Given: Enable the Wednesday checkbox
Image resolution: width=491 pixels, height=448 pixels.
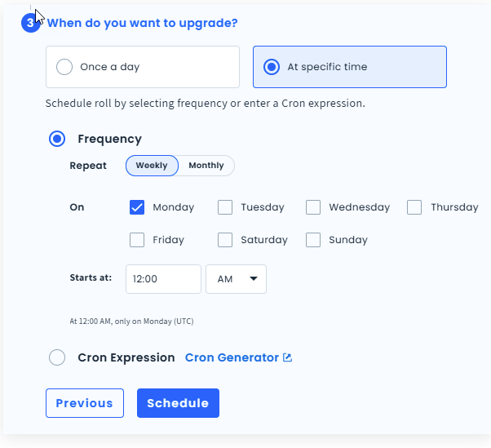Looking at the screenshot, I should pos(313,207).
